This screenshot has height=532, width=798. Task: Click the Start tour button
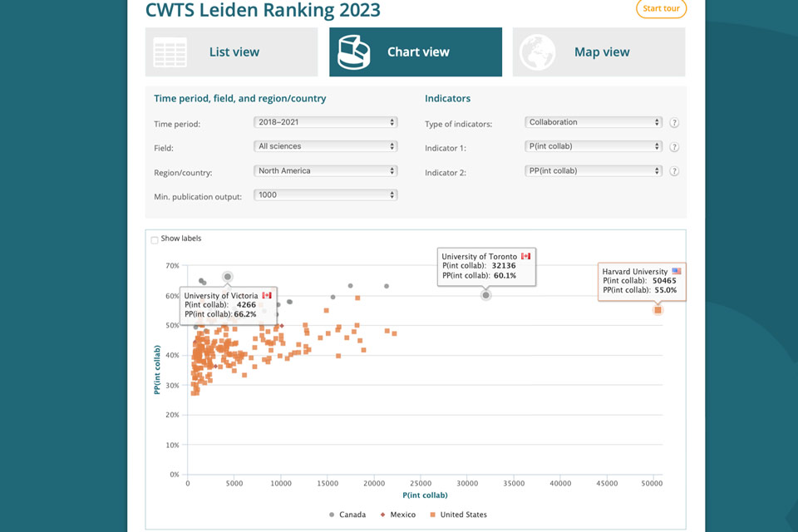pyautogui.click(x=661, y=8)
